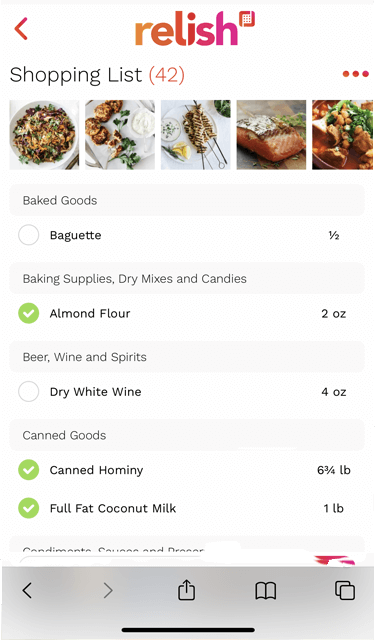This screenshot has height=640, width=375.
Task: Uncheck Canned Hominy item
Action: tap(29, 469)
